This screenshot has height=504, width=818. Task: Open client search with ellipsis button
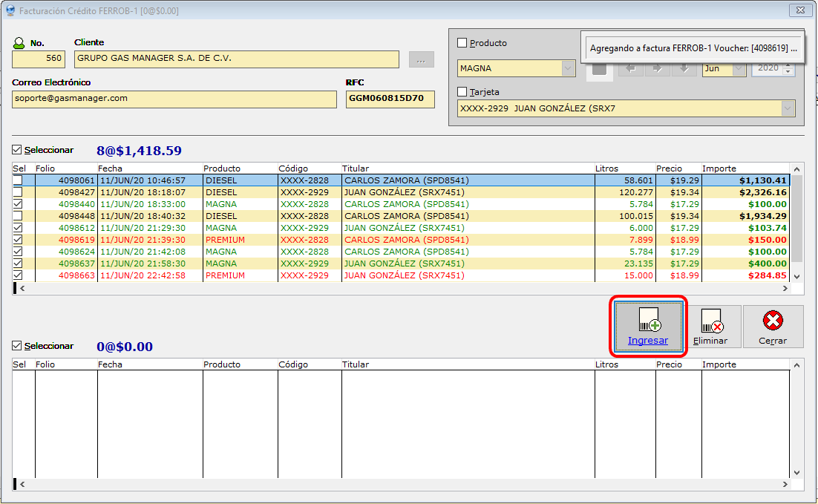click(x=421, y=60)
